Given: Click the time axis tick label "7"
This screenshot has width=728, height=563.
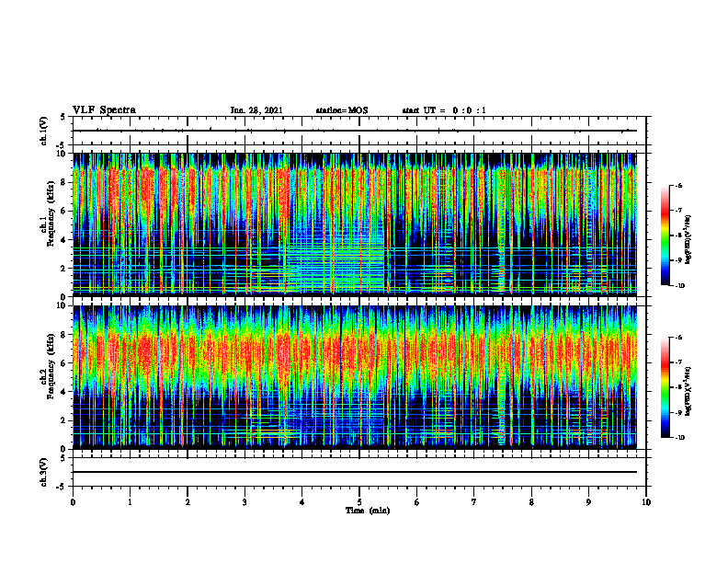Looking at the screenshot, I should click(x=474, y=502).
